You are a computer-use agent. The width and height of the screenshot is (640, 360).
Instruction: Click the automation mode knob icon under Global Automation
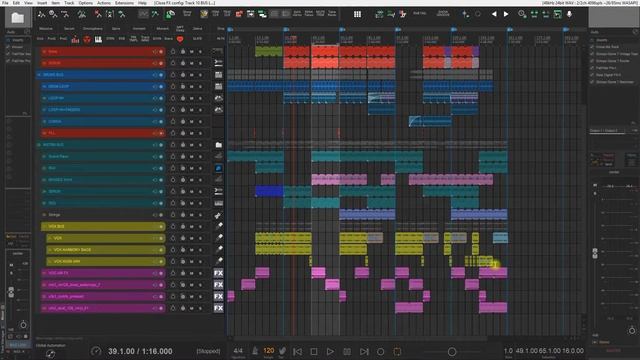51,354
